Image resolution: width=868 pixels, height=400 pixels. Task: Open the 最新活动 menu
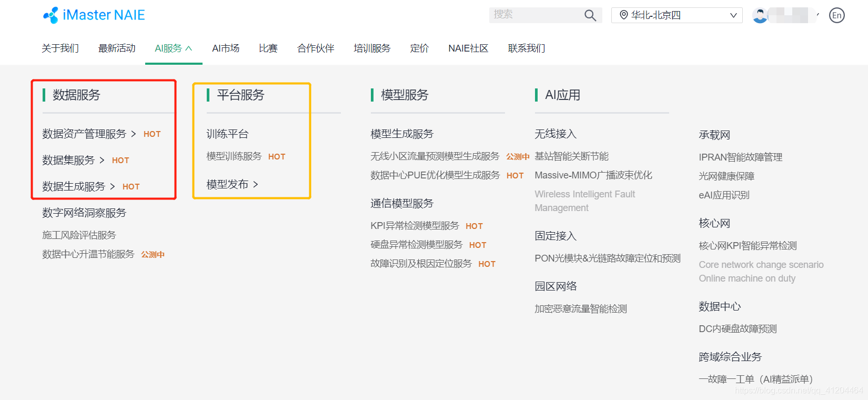click(x=117, y=48)
